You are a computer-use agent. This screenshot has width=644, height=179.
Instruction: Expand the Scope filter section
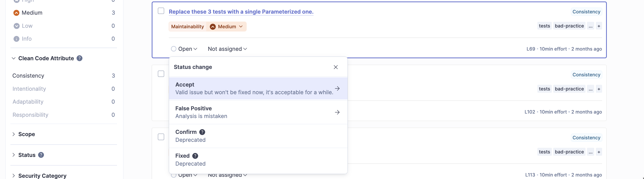point(26,134)
